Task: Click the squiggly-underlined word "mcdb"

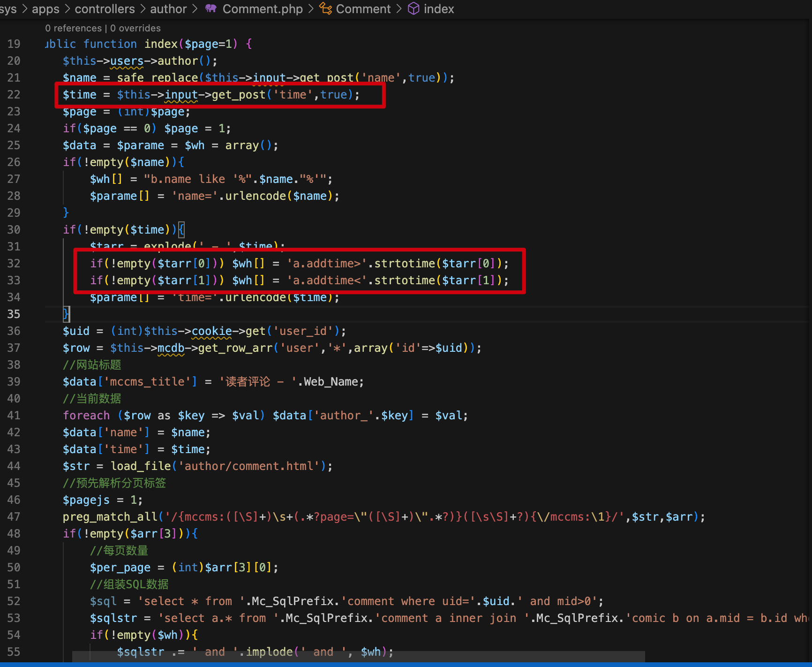Action: [171, 348]
